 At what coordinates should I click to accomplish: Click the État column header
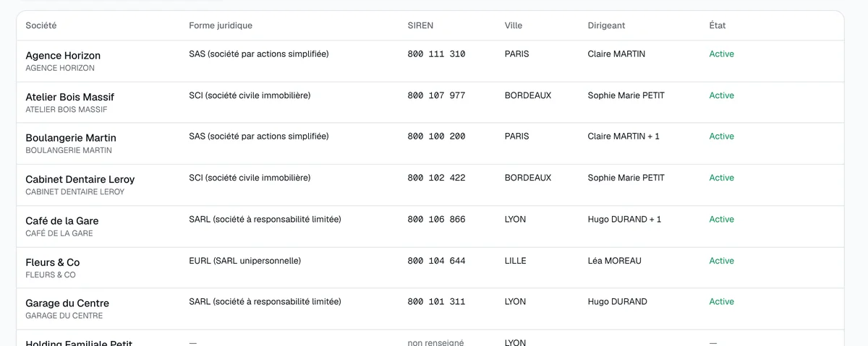717,25
